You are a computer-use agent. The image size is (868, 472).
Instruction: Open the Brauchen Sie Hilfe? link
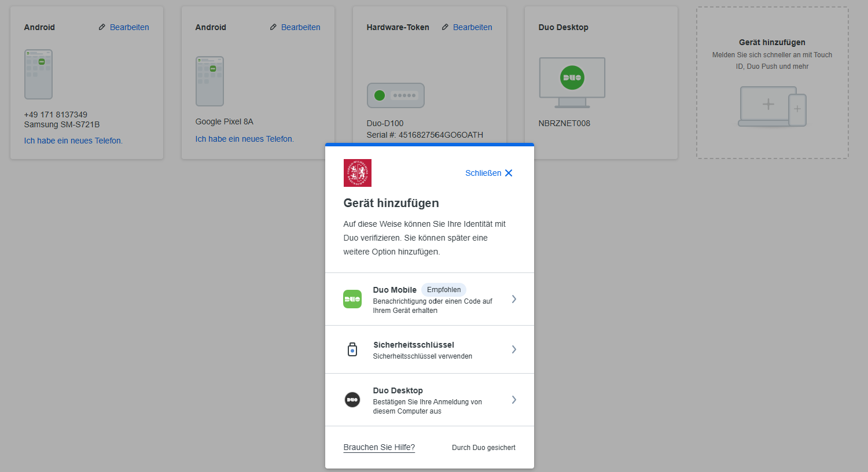tap(379, 447)
